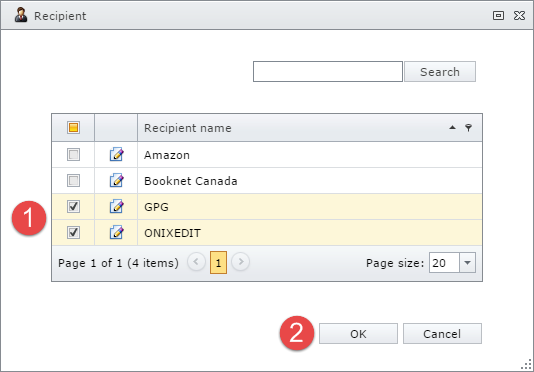Select page number 1
534x372 pixels.
click(x=218, y=263)
